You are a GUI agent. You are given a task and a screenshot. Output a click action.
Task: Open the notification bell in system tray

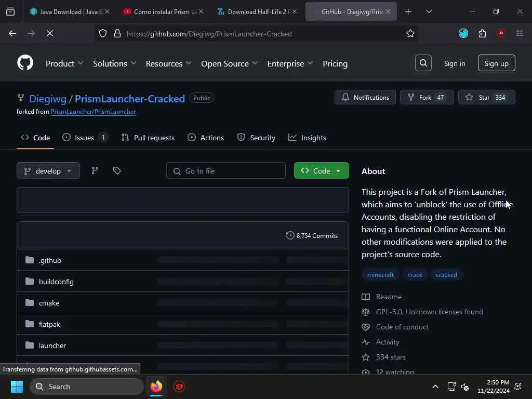[518, 387]
